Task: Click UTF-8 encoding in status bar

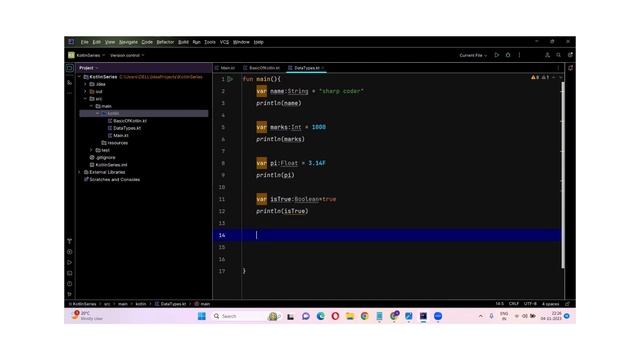Action: click(x=530, y=304)
